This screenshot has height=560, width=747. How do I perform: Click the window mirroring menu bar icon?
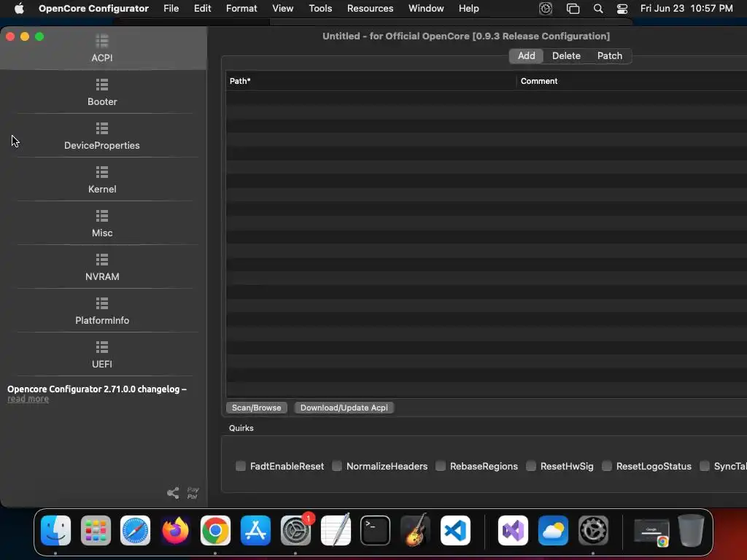point(573,9)
